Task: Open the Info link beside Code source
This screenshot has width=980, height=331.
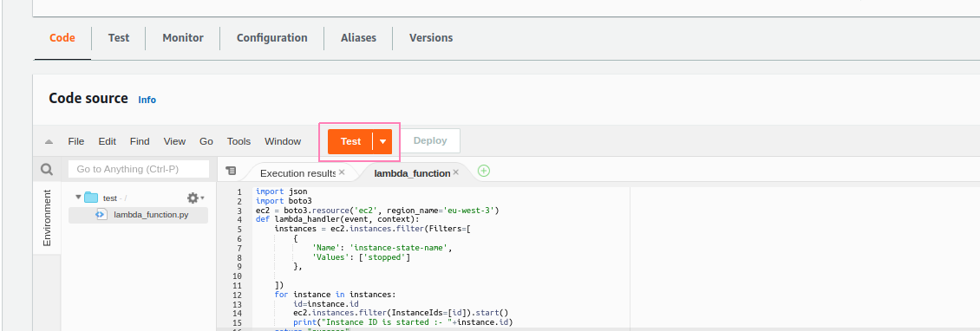Action: pyautogui.click(x=147, y=100)
